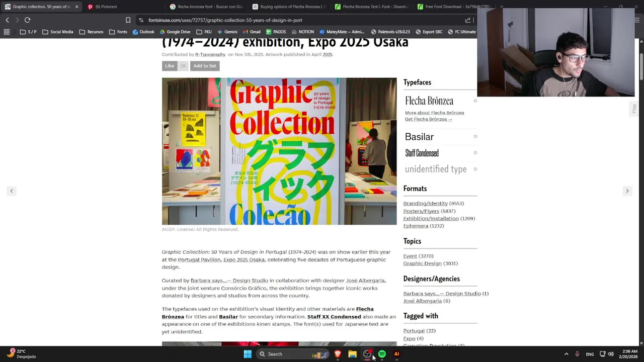Open the unidentified type entry

coord(436,169)
